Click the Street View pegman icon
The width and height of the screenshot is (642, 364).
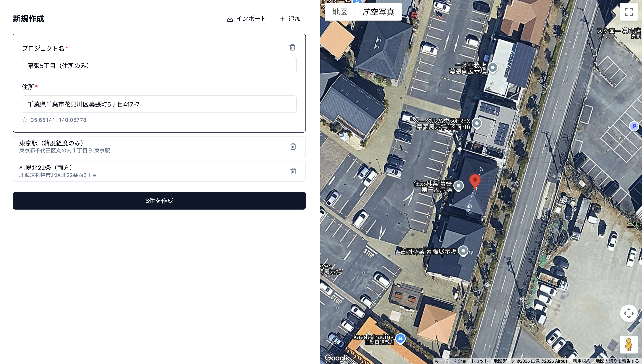coord(628,345)
